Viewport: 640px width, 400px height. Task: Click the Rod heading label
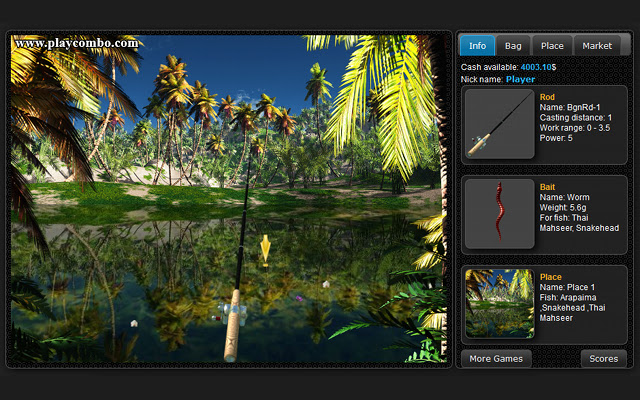coord(547,97)
